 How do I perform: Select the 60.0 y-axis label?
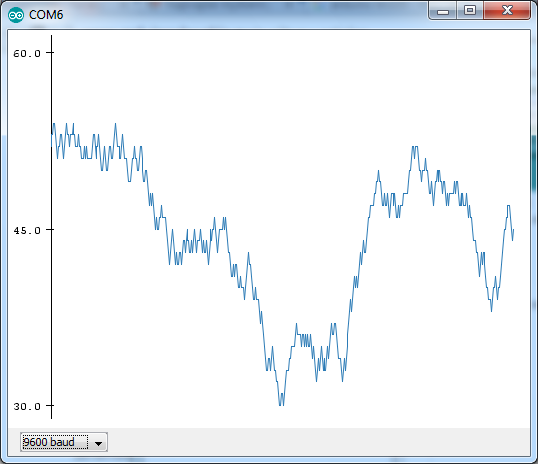pos(27,53)
